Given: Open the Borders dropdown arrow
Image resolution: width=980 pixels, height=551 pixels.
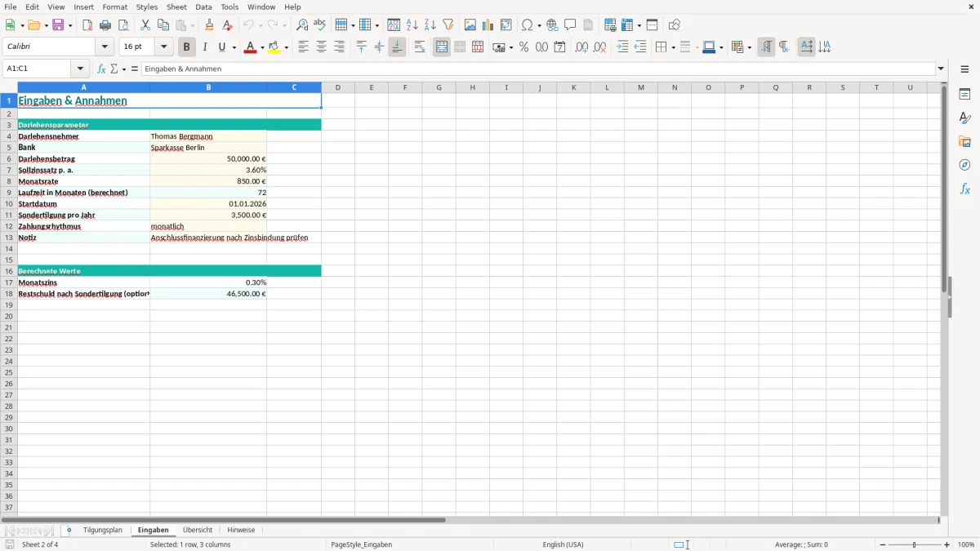Looking at the screenshot, I should (x=672, y=47).
